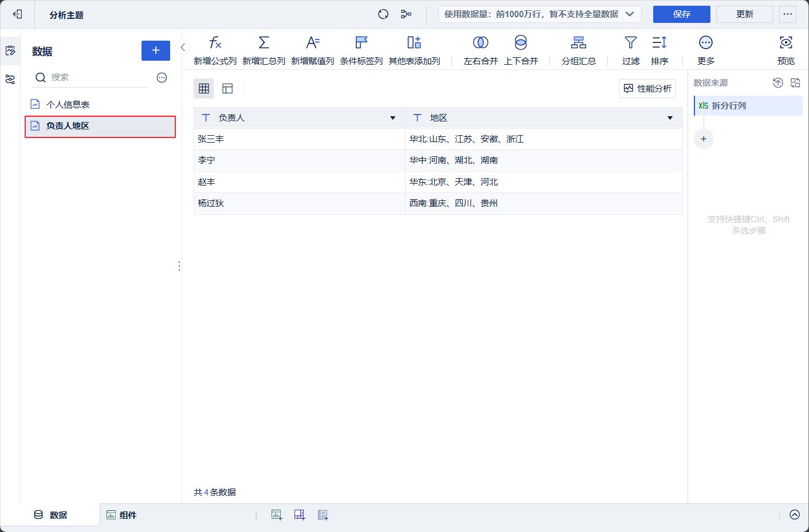Image resolution: width=809 pixels, height=532 pixels.
Task: Click cell 华中:河南、湖北、湖南
Action: [544, 160]
